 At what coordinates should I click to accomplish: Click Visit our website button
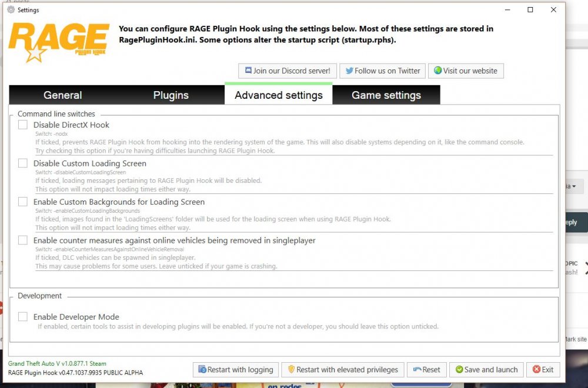(x=466, y=71)
